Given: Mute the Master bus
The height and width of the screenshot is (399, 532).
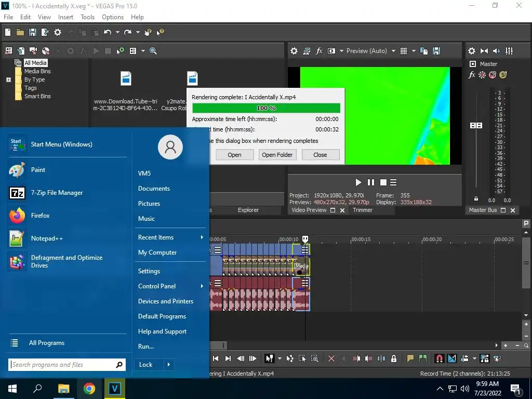Looking at the screenshot, I should tap(493, 75).
